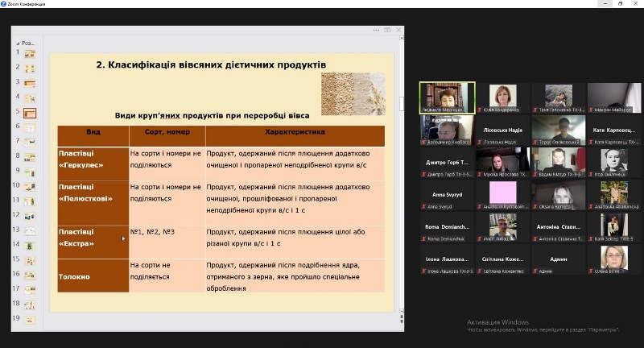Select slide 16 thumbnail
This screenshot has height=348, width=644.
coord(30,275)
